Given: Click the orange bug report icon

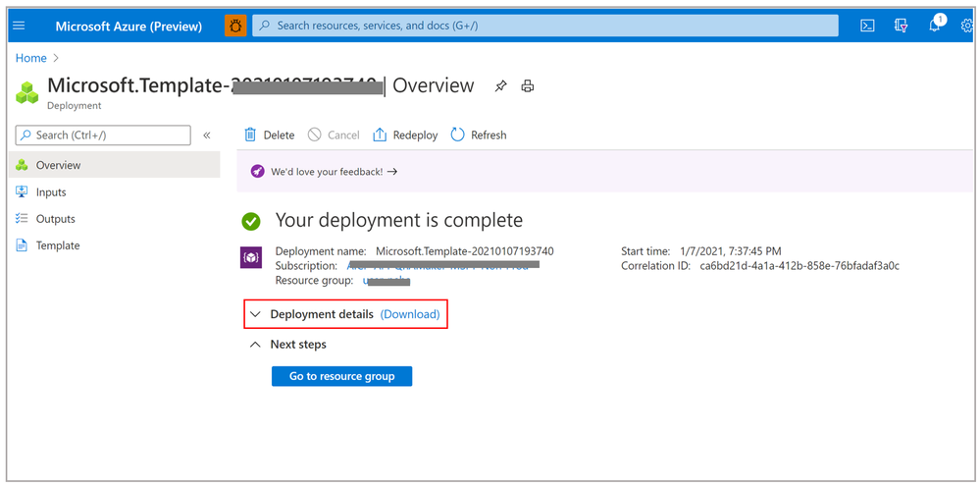Looking at the screenshot, I should tap(235, 26).
